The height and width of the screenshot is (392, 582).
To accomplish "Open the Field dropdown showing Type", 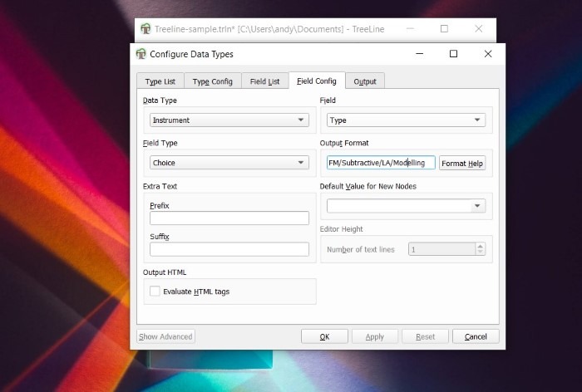I will (x=406, y=120).
